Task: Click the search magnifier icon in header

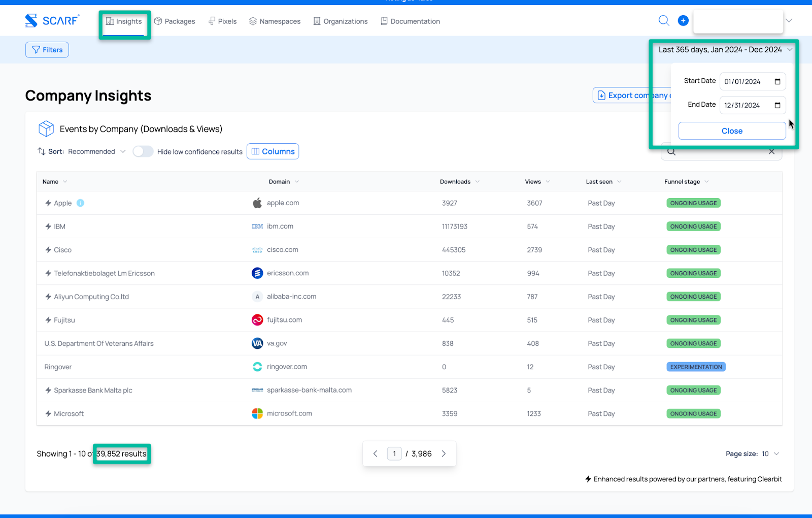Action: point(663,20)
